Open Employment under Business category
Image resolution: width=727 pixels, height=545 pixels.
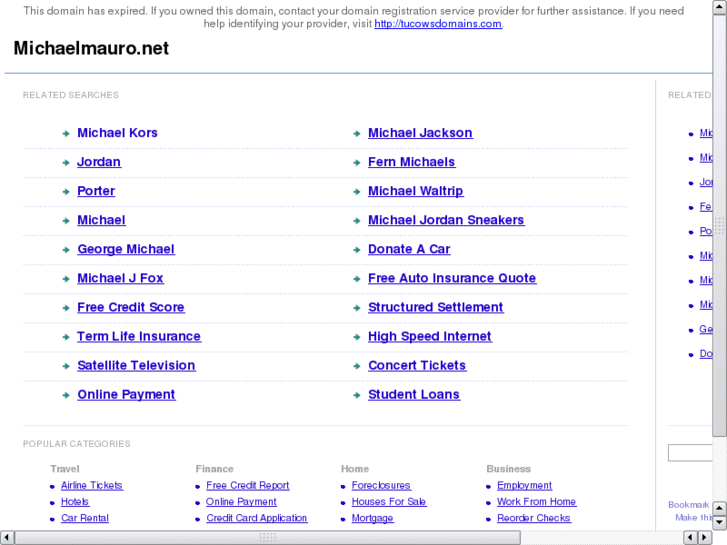(x=524, y=486)
